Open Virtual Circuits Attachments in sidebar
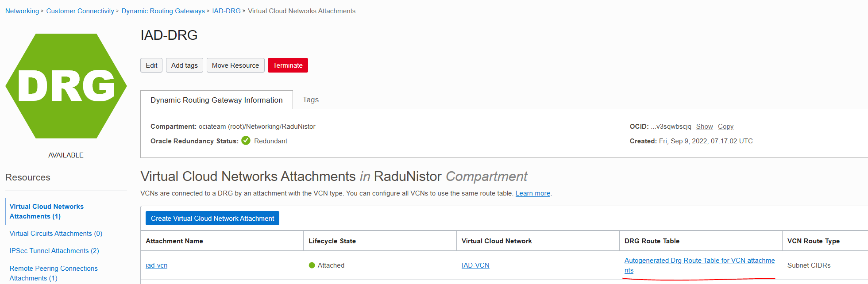 tap(56, 234)
